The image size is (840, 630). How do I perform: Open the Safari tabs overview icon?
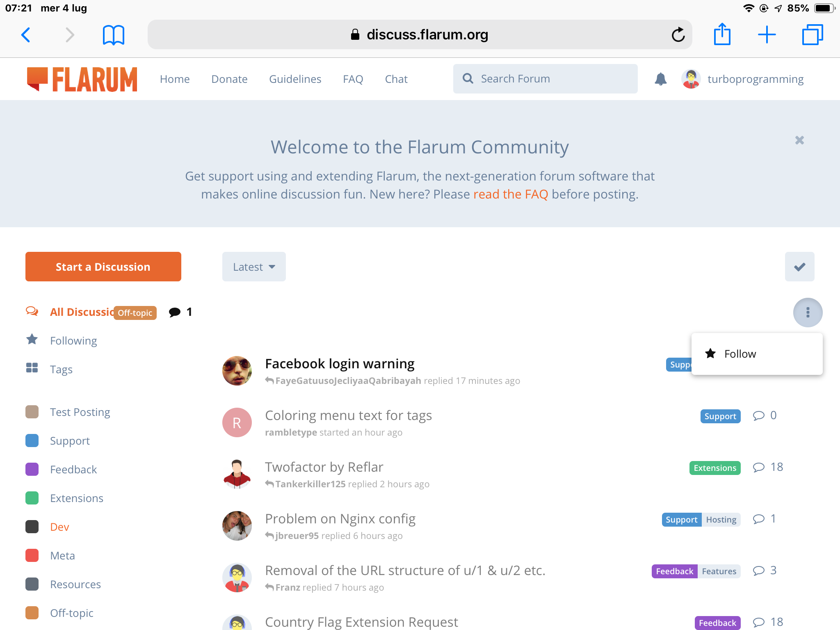[812, 34]
